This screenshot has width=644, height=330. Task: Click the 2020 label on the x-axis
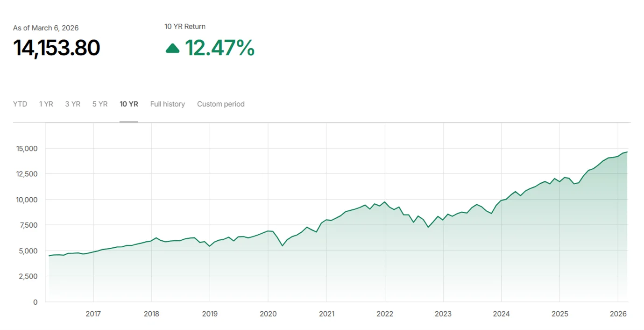tap(268, 314)
